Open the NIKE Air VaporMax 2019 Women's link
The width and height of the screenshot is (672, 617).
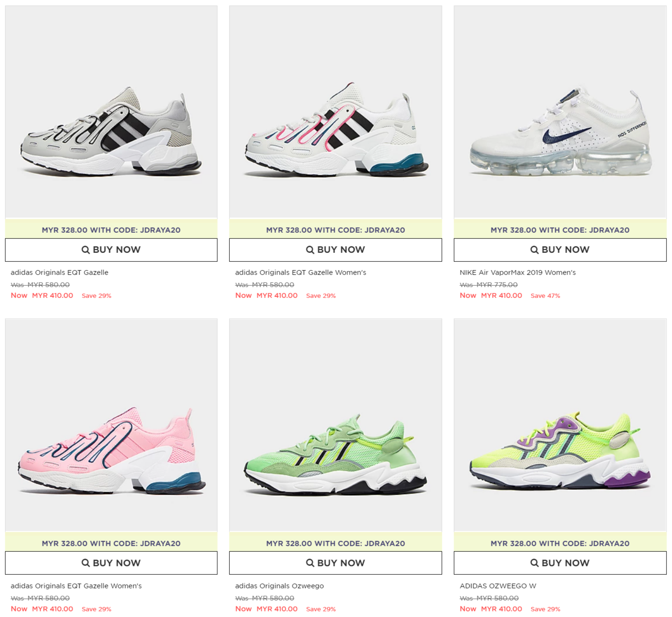(x=518, y=273)
